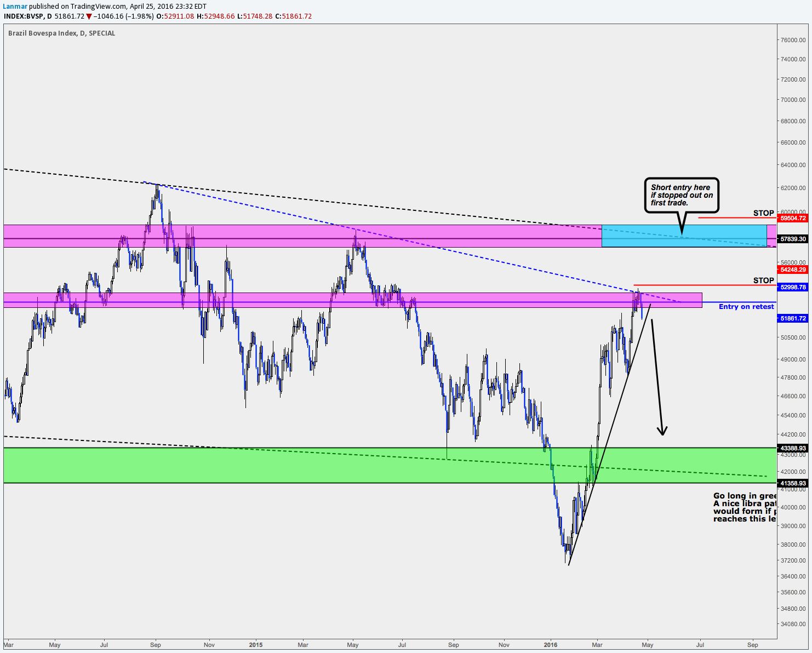The height and width of the screenshot is (653, 812).
Task: Click the 70000.00 price axis label
Action: pyautogui.click(x=793, y=100)
